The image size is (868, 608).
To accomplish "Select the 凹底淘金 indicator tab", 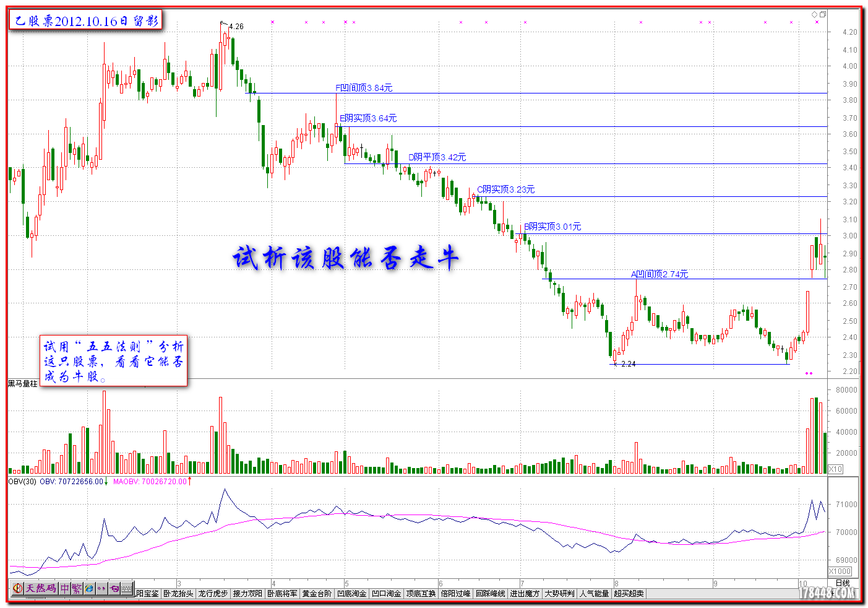I will click(x=351, y=593).
